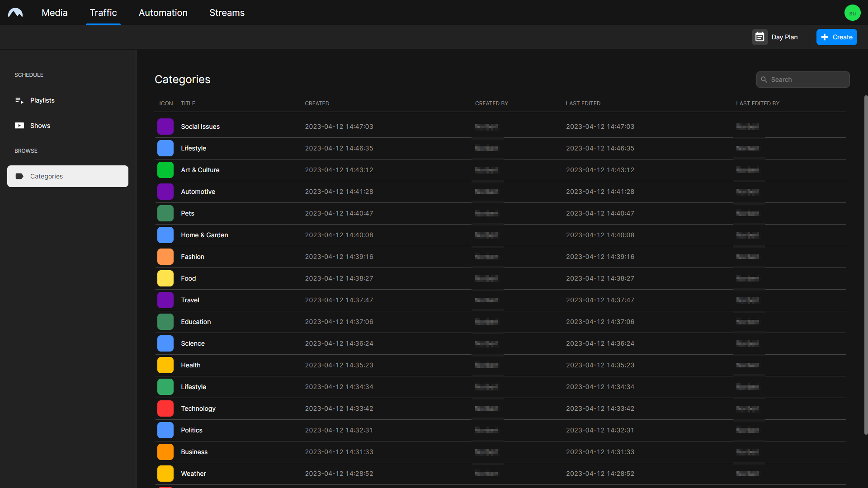Click the Categories tag icon
Viewport: 868px width, 488px height.
click(x=19, y=176)
